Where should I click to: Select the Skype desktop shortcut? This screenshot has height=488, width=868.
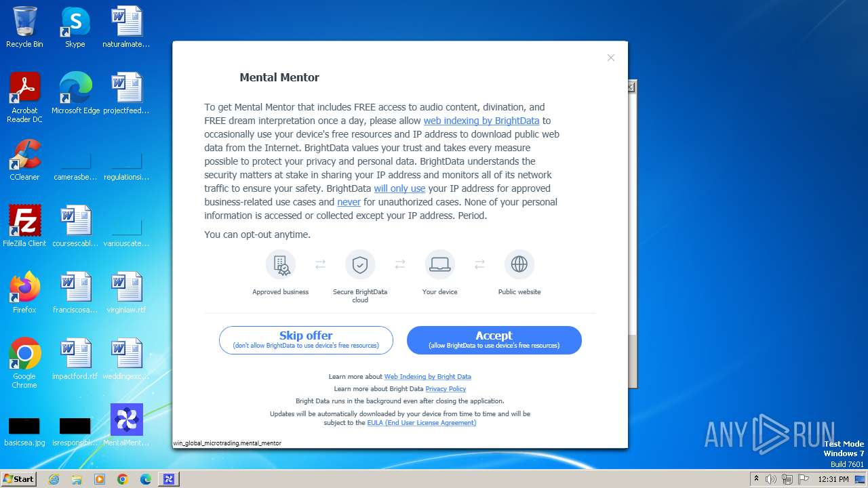click(x=75, y=28)
